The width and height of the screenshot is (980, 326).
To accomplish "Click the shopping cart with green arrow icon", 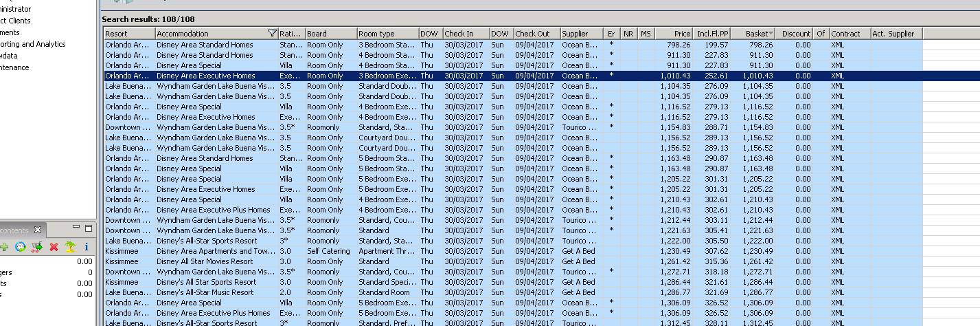I will tap(37, 246).
